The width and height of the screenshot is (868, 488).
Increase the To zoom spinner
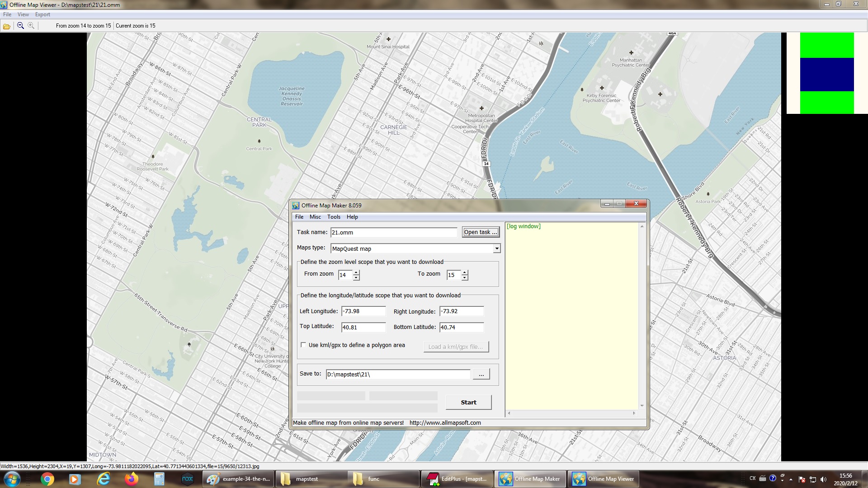click(465, 272)
